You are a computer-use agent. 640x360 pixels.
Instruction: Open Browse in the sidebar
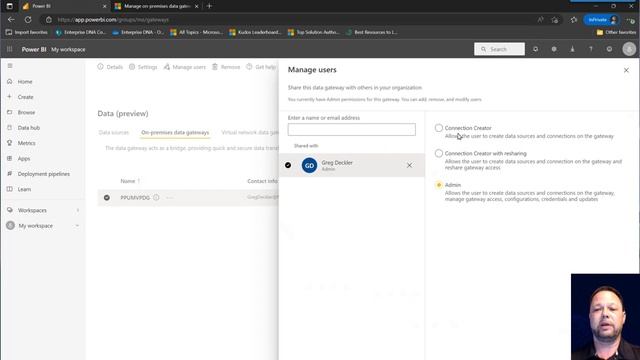[26, 112]
